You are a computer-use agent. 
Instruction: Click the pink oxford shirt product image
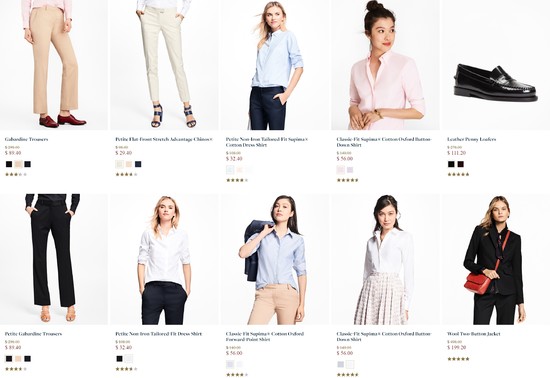pos(385,65)
